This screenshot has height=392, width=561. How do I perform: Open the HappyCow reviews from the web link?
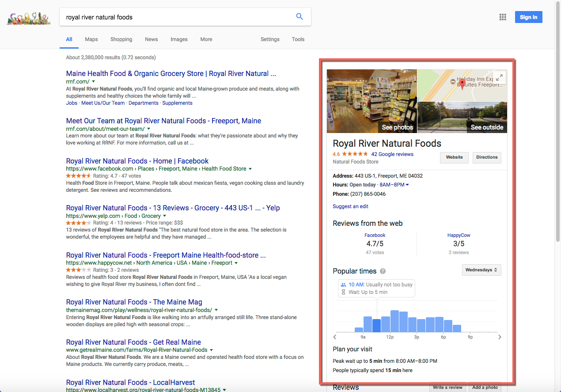459,235
